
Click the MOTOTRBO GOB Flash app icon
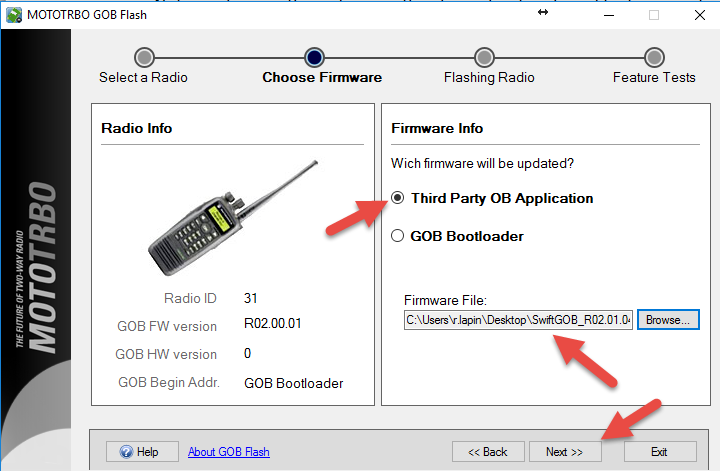click(x=14, y=15)
